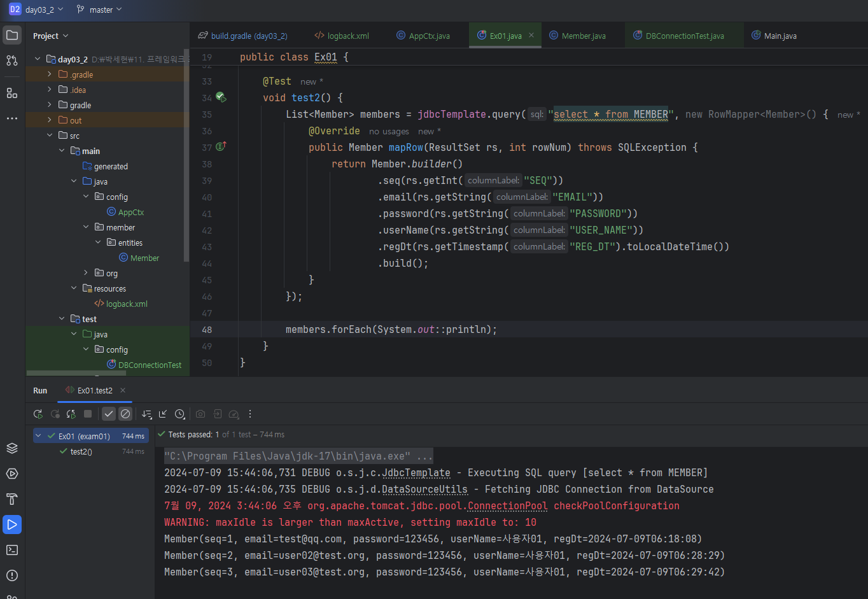Click the Toggle auto-test rerun icon

click(71, 414)
